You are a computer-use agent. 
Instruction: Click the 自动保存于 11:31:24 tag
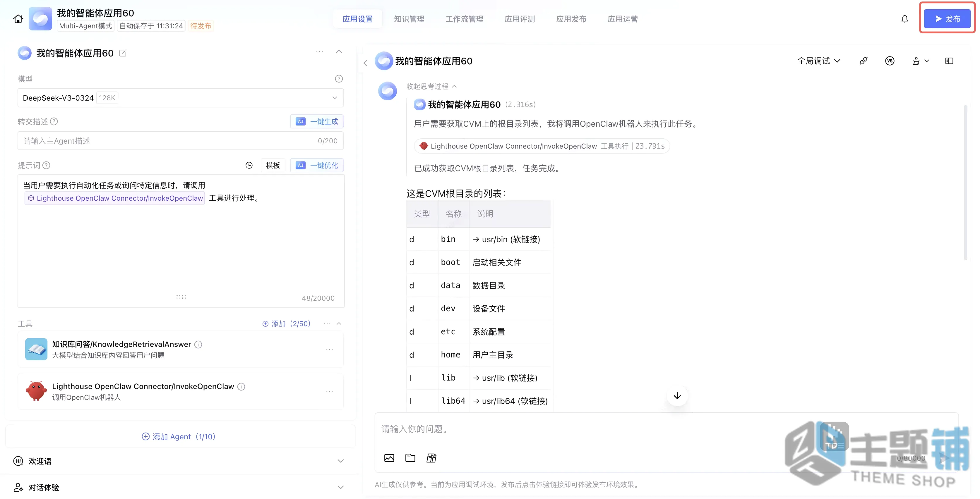(151, 26)
